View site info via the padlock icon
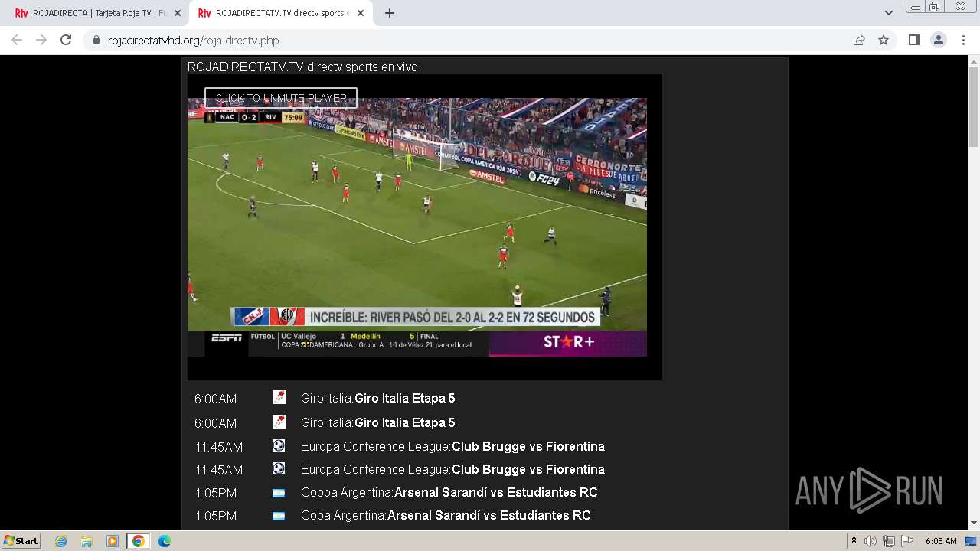980x551 pixels. click(96, 40)
